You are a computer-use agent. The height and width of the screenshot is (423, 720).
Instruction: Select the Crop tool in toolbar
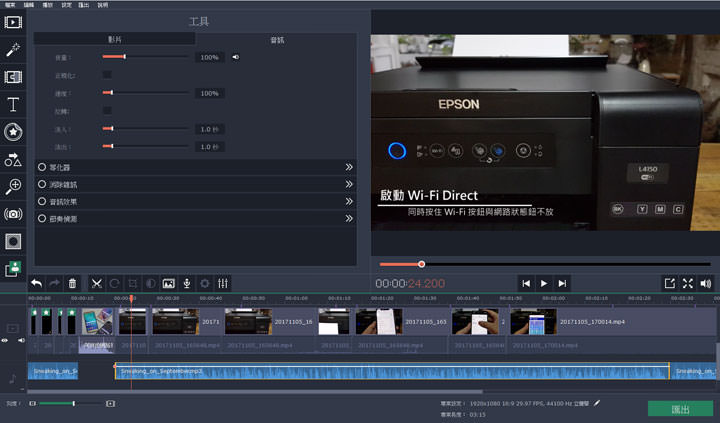[x=133, y=283]
